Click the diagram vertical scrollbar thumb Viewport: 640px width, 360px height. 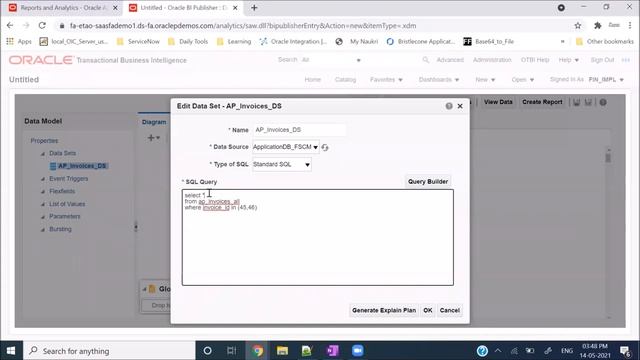(608, 157)
